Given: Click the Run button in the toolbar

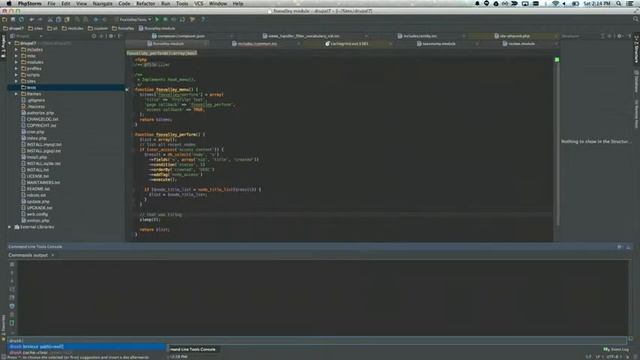Looking at the screenshot, I should coord(157,20).
